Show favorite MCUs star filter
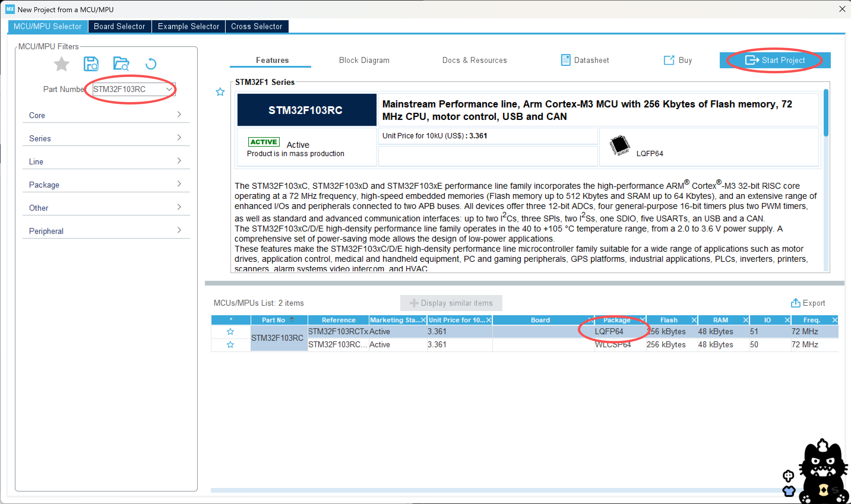Viewport: 851px width, 504px height. [x=61, y=64]
